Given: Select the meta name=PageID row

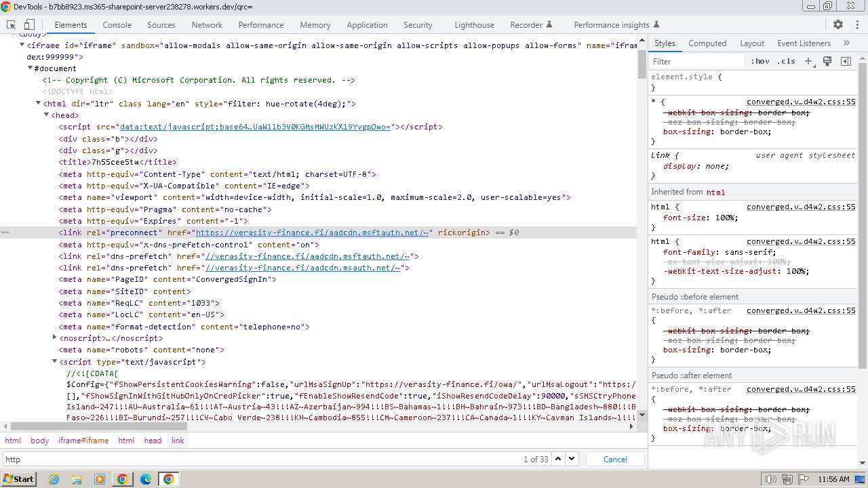Looking at the screenshot, I should click(167, 279).
